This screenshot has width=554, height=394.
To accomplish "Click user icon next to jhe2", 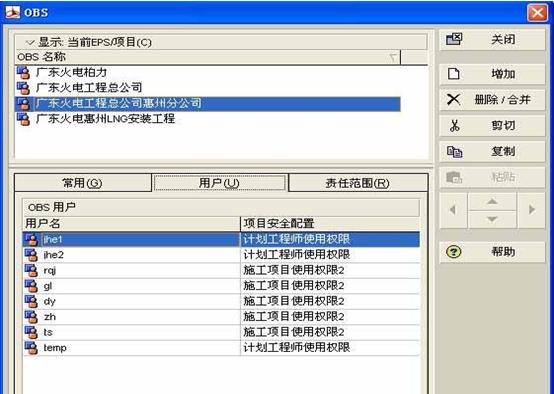I will tap(31, 255).
